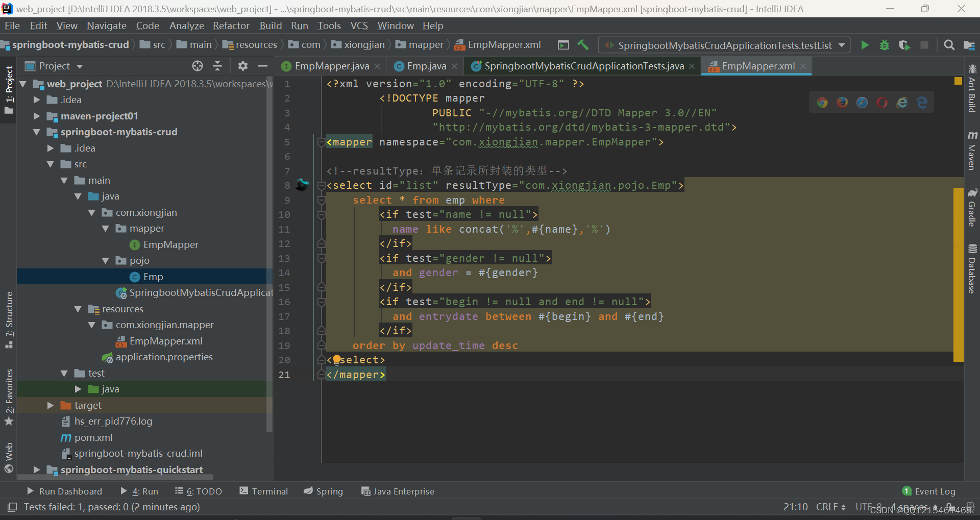The width and height of the screenshot is (980, 520).
Task: Open Search Everywhere magnifier
Action: pyautogui.click(x=949, y=45)
